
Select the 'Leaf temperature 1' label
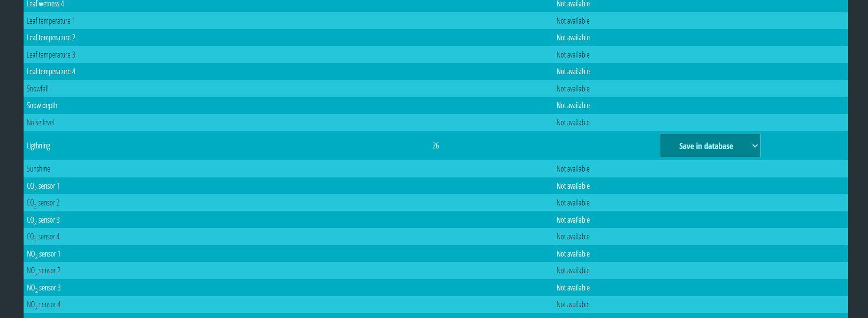pyautogui.click(x=51, y=21)
